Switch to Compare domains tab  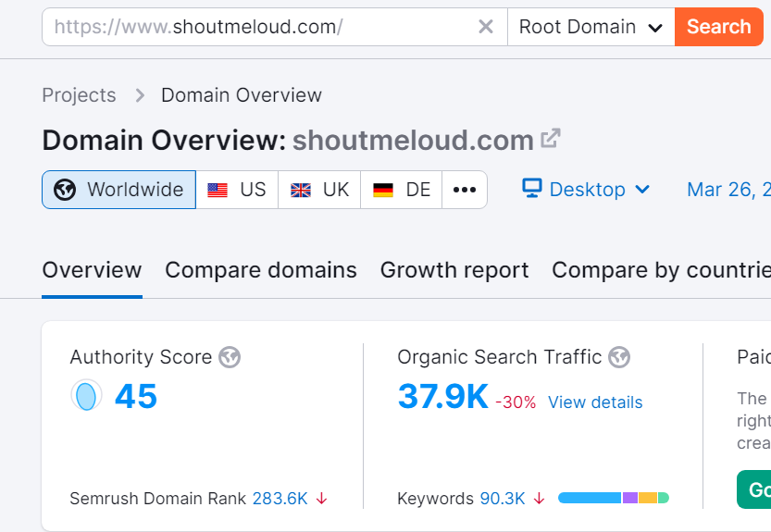pyautogui.click(x=260, y=270)
